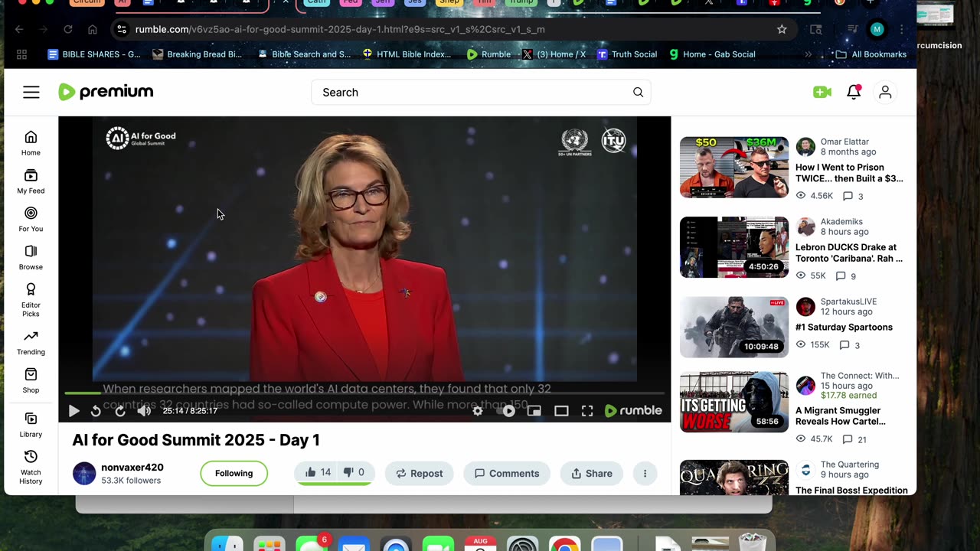Open Google Chrome in the Dock

(x=564, y=544)
